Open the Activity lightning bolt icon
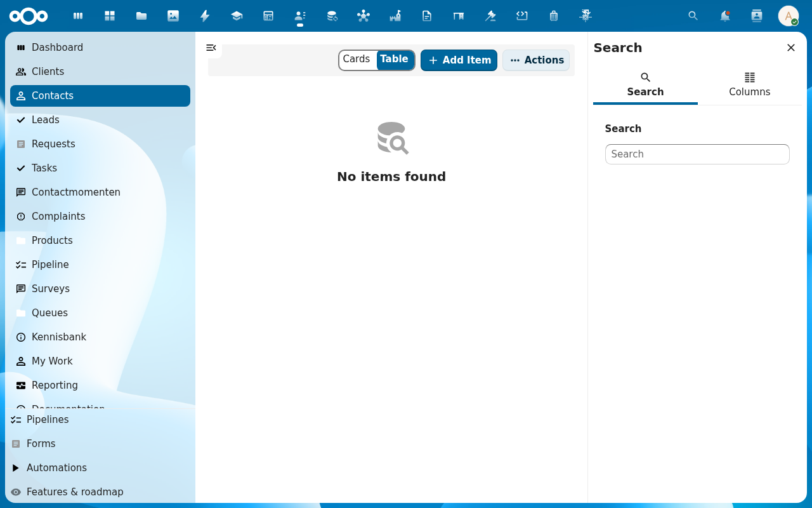The height and width of the screenshot is (508, 812). tap(205, 16)
